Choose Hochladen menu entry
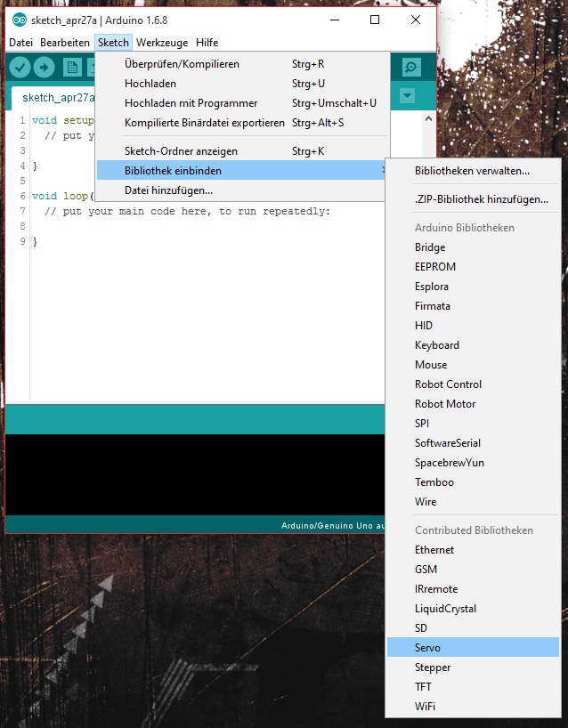The width and height of the screenshot is (568, 728). 241,84
